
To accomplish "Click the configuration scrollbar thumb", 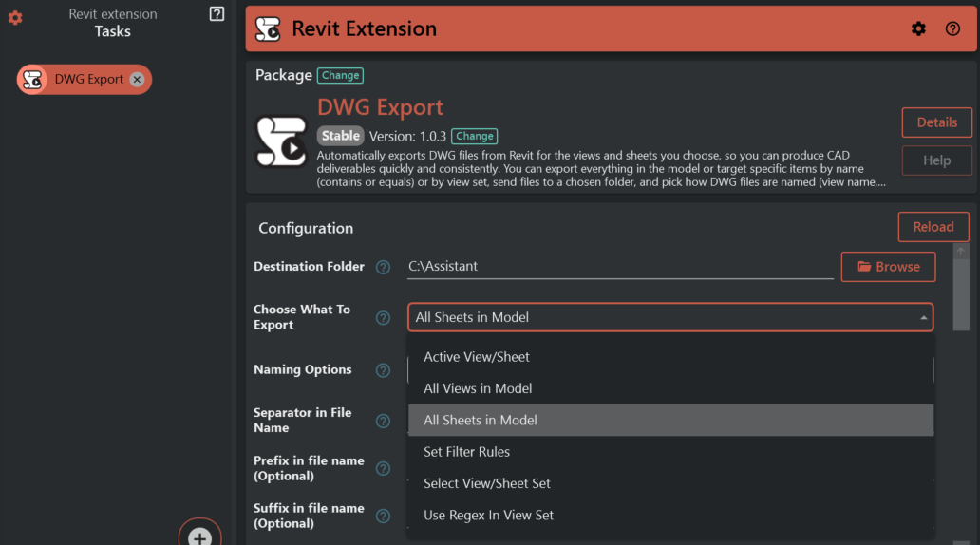I will click(961, 294).
